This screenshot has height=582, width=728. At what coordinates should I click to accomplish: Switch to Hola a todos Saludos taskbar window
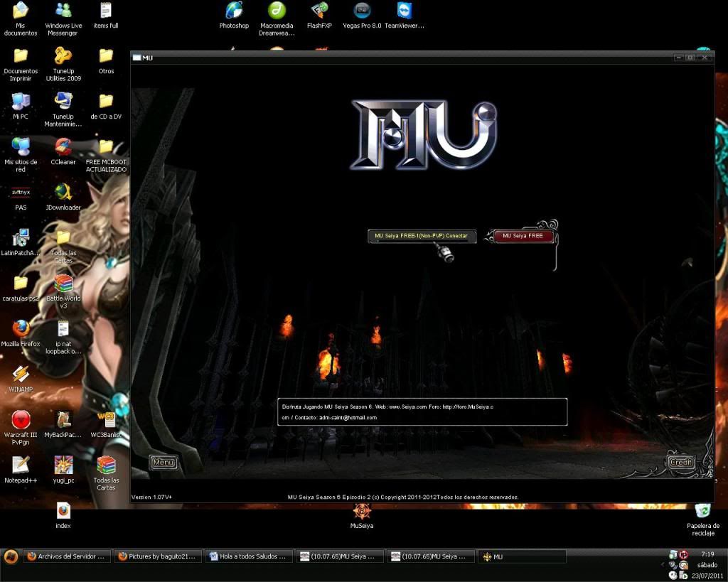pyautogui.click(x=249, y=556)
